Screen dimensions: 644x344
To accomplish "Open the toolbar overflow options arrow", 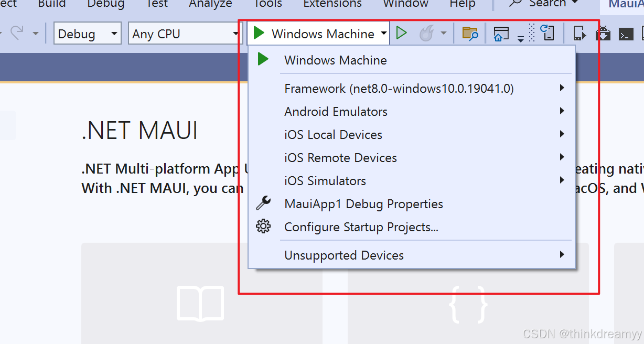I will tap(521, 39).
